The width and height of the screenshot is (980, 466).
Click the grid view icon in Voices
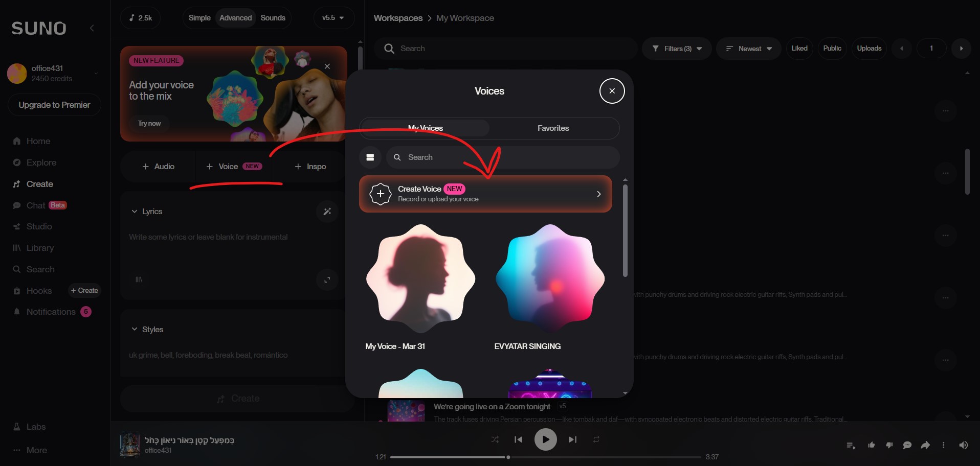click(370, 157)
